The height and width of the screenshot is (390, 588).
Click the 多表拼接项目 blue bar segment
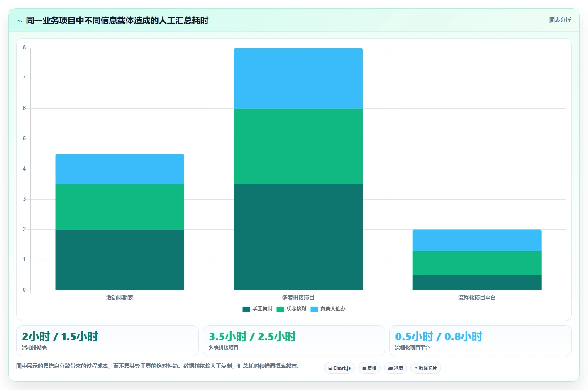pos(298,78)
